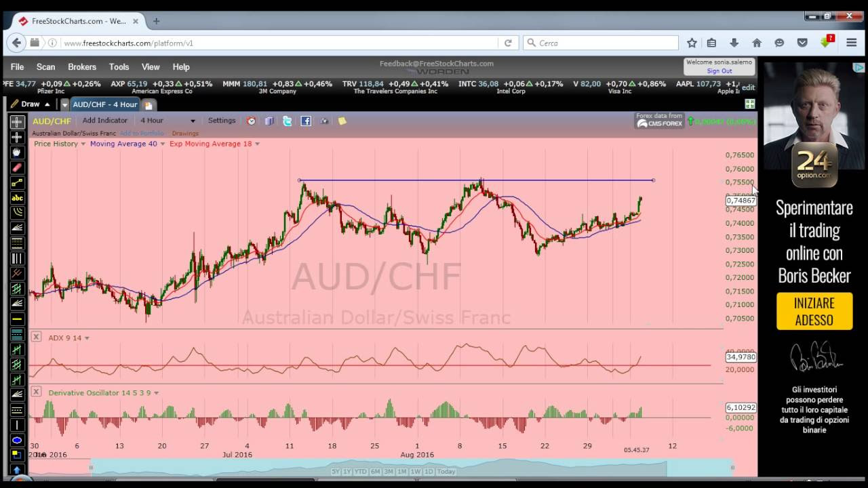Open the Tools menu
This screenshot has height=488, width=868.
[119, 67]
